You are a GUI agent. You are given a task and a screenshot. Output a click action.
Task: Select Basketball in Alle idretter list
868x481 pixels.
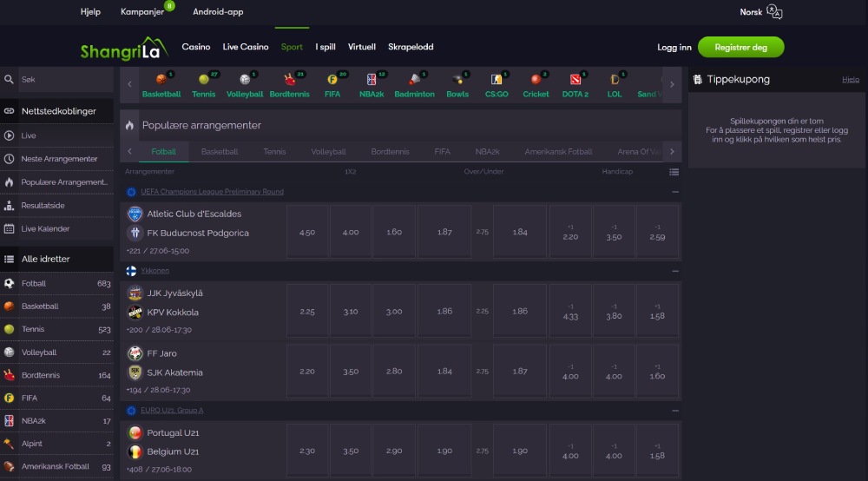coord(56,306)
